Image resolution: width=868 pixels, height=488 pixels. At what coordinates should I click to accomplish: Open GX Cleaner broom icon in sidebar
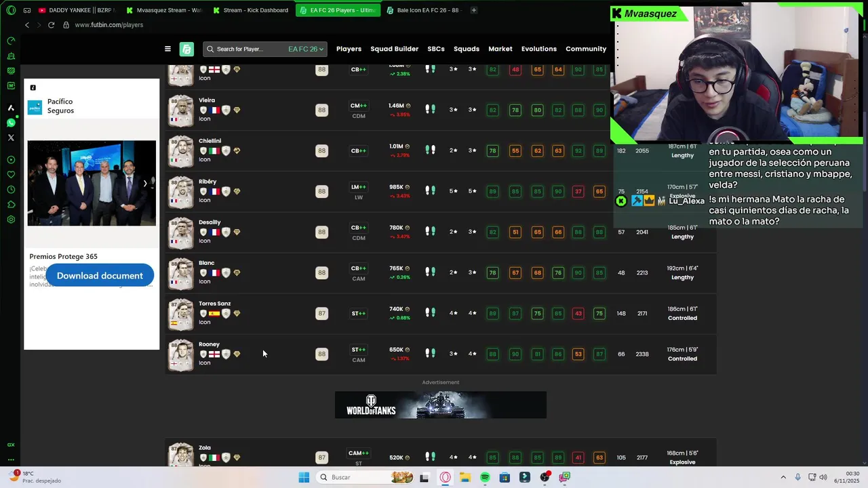click(11, 56)
